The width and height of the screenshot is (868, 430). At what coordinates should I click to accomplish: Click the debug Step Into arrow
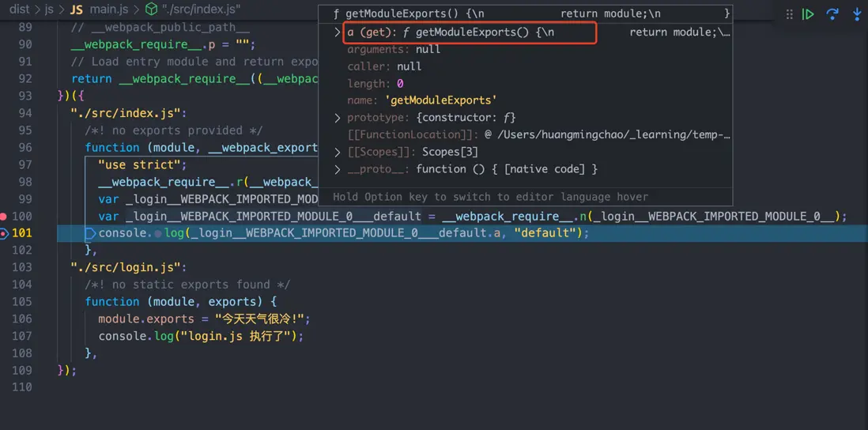pyautogui.click(x=857, y=14)
